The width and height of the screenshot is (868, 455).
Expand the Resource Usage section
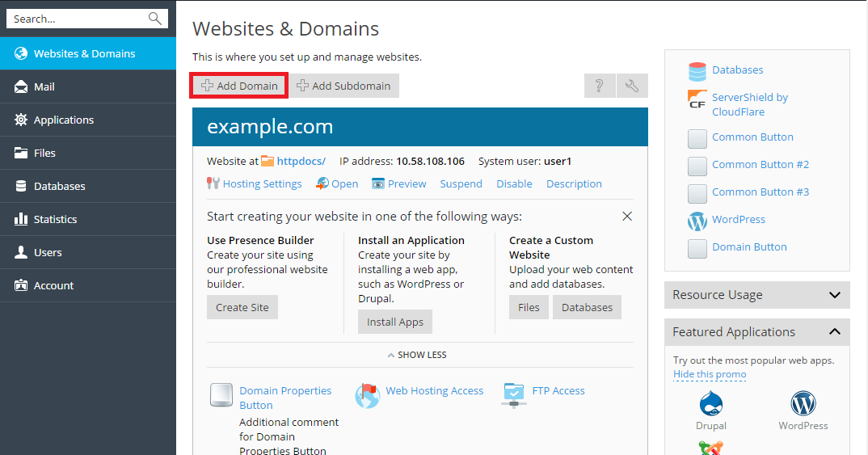835,295
